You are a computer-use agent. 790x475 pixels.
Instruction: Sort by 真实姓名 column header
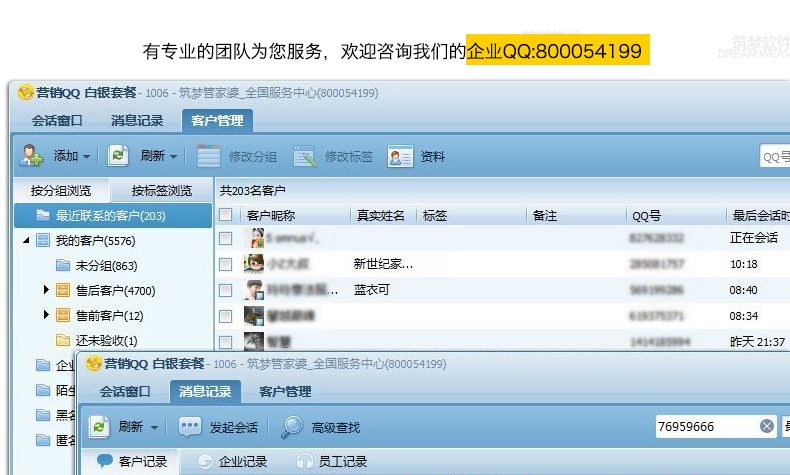(x=381, y=216)
